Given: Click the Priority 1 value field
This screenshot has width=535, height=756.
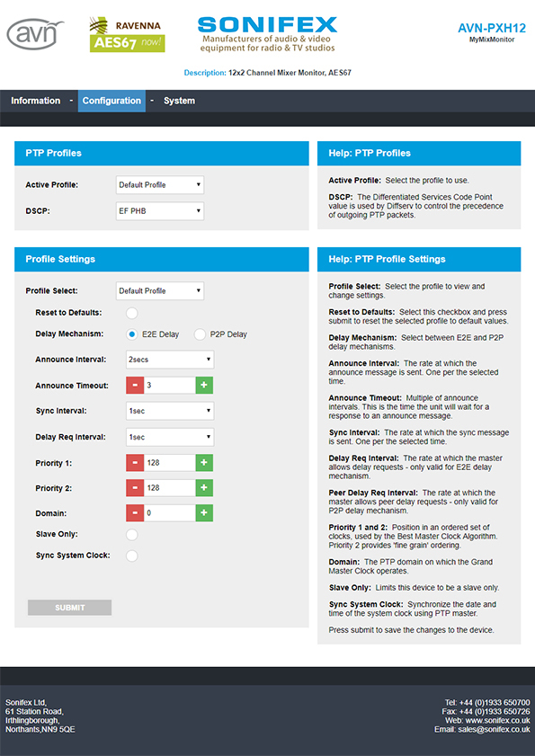Looking at the screenshot, I should coord(169,462).
